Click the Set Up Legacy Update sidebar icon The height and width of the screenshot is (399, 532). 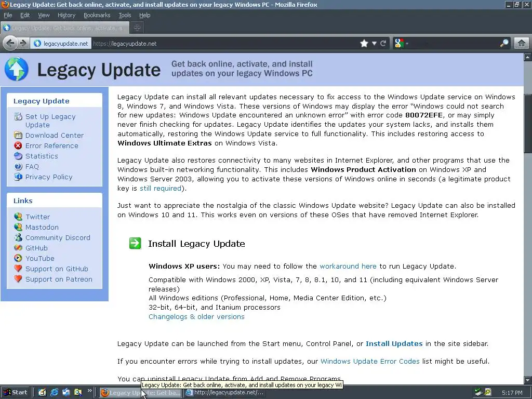(18, 117)
